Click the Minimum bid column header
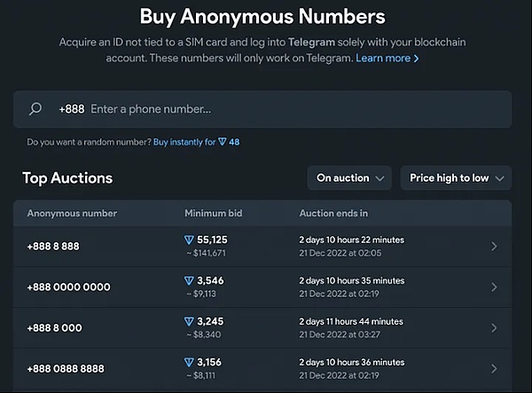 click(x=213, y=214)
